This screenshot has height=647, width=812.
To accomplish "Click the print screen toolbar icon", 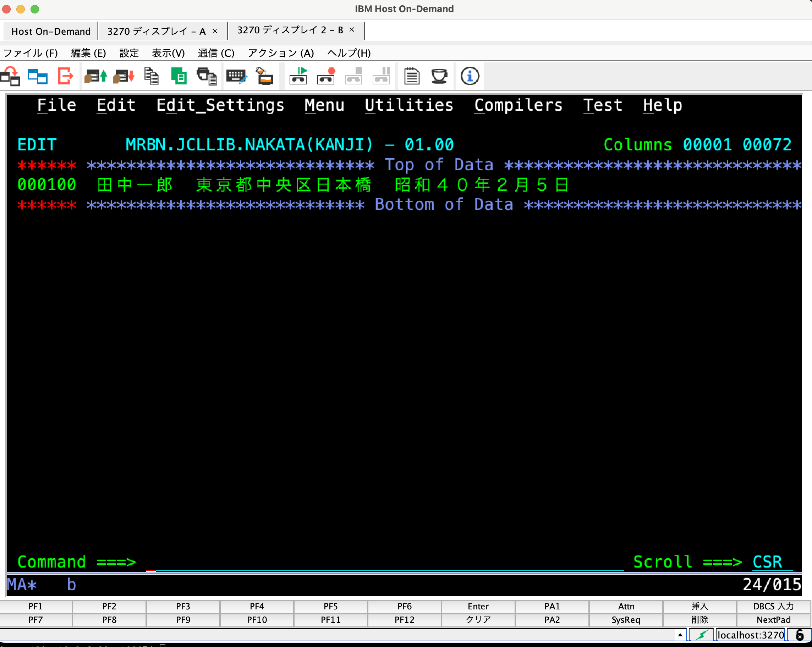I will coord(207,76).
